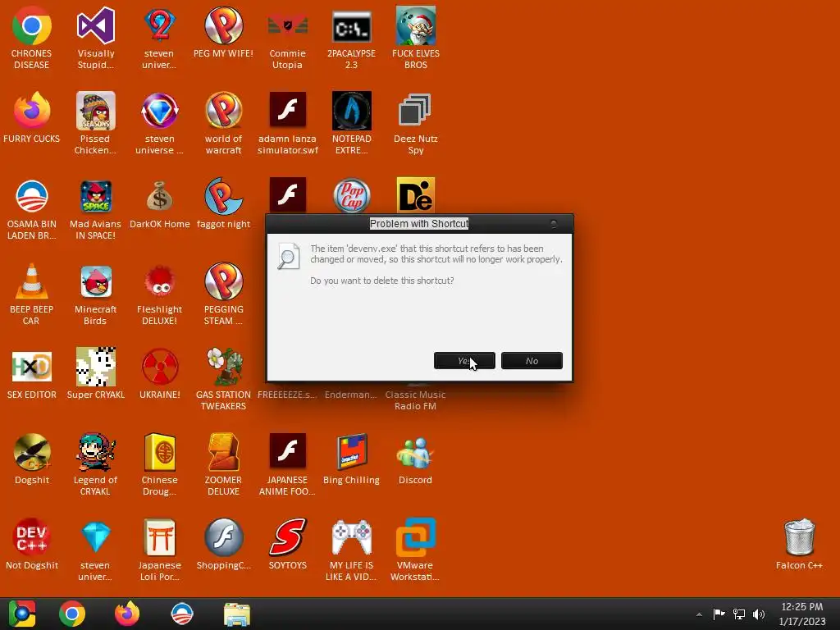The height and width of the screenshot is (630, 840).
Task: Select the PopCap logo desktop icon
Action: (x=351, y=195)
